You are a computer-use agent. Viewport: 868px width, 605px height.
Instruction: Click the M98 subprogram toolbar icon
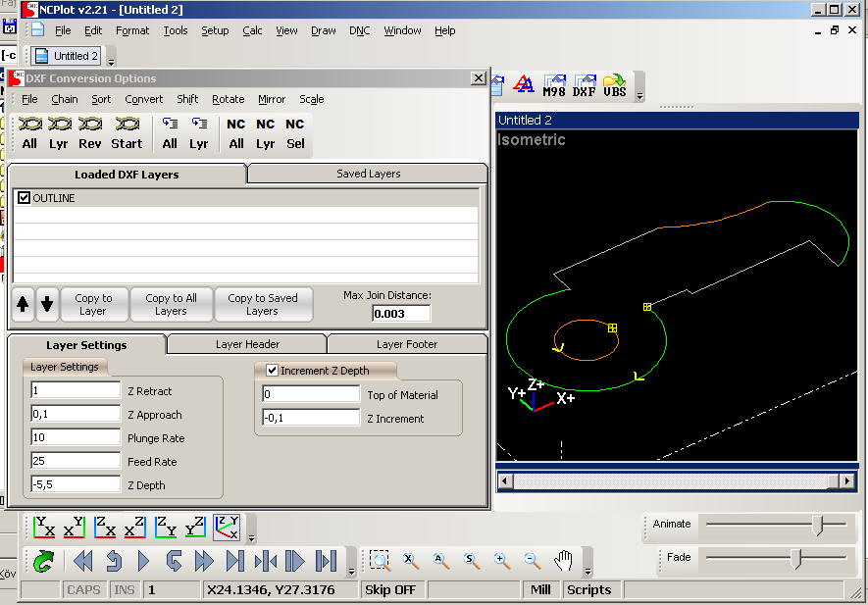point(555,85)
